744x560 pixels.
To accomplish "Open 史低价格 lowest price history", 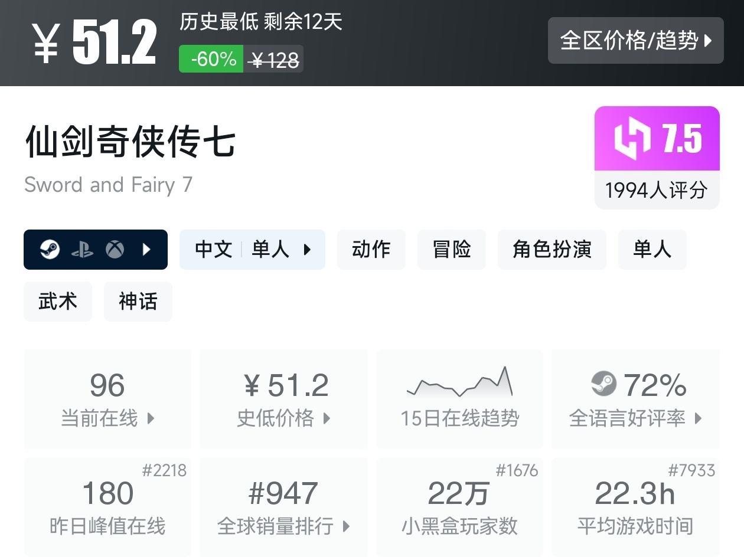I will tap(283, 399).
